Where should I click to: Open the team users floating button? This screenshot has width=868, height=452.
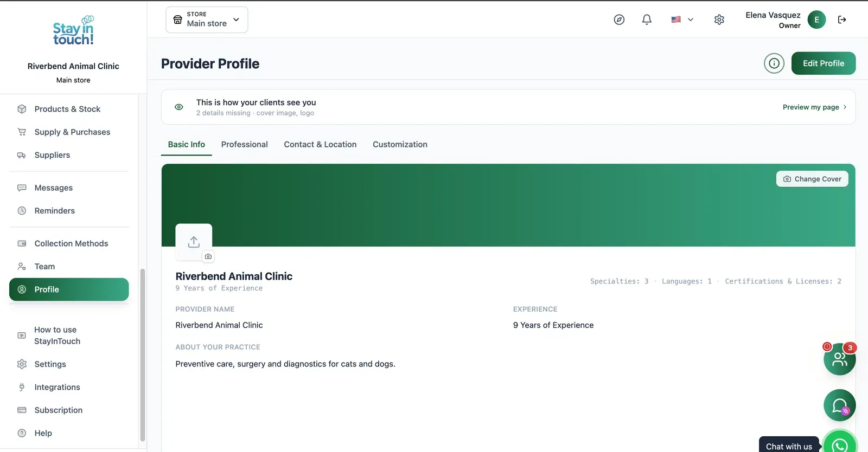click(839, 359)
